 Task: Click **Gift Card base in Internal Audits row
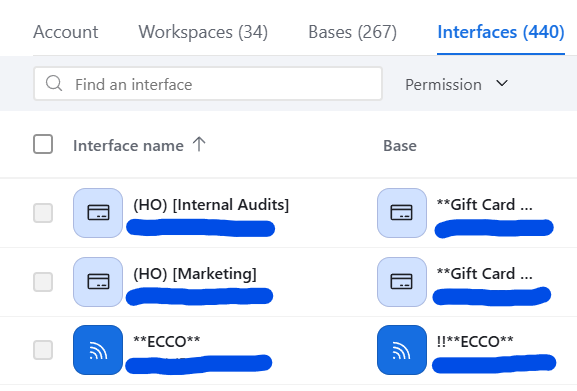(x=485, y=205)
